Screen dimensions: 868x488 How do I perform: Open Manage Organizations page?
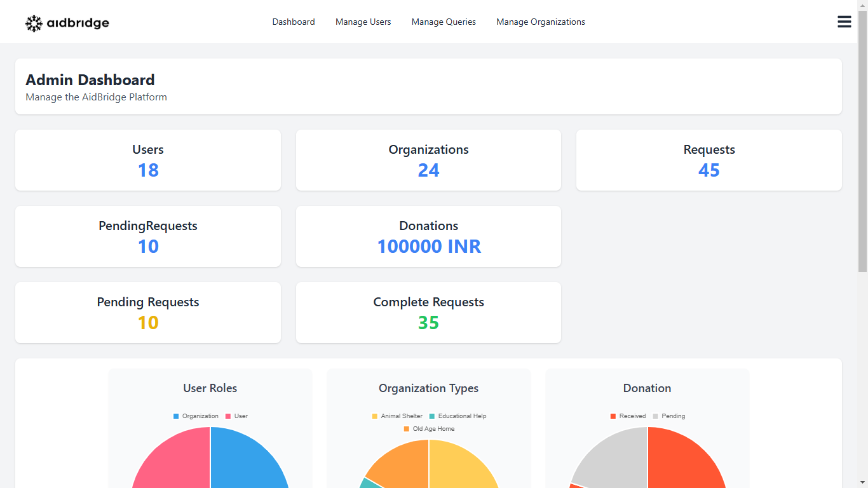point(541,22)
